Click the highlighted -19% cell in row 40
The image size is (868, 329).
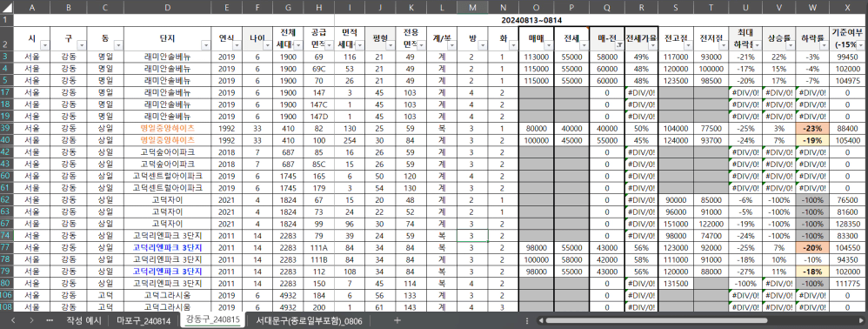[812, 139]
